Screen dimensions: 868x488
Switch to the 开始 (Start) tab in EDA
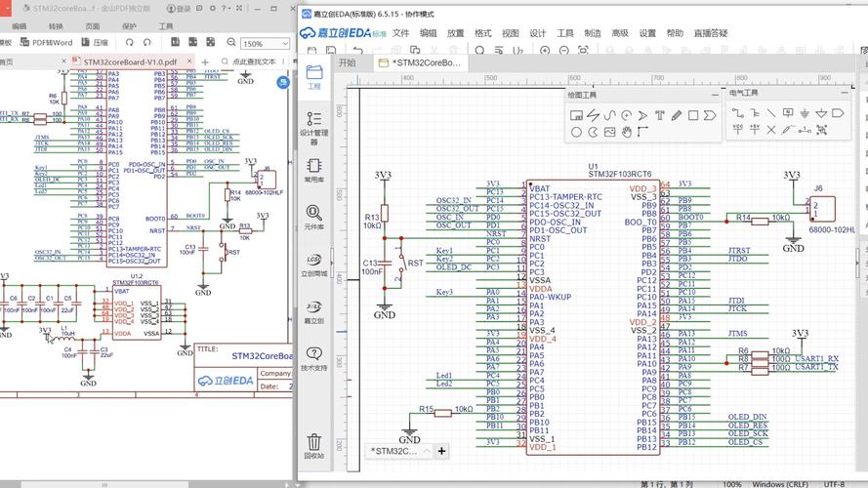click(x=347, y=62)
